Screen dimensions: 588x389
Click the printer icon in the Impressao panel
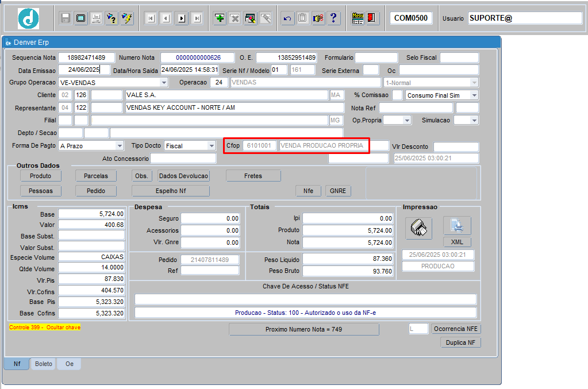[x=418, y=228]
